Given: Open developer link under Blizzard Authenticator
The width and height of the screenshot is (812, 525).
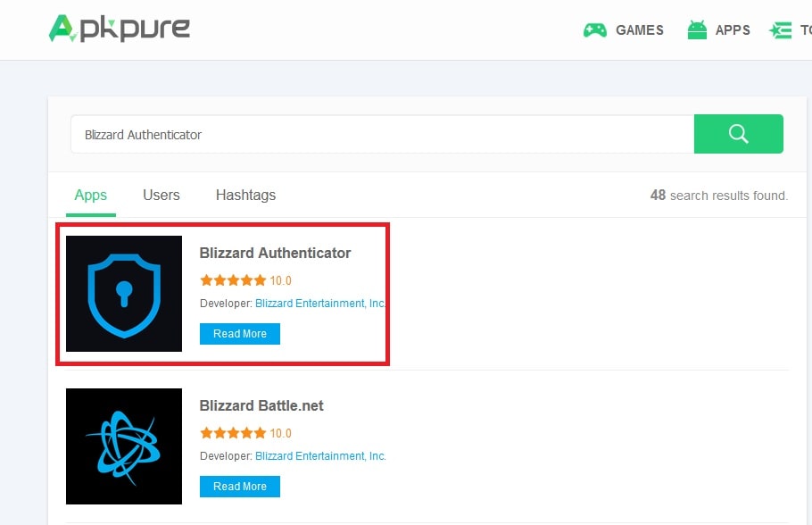Looking at the screenshot, I should pos(320,304).
